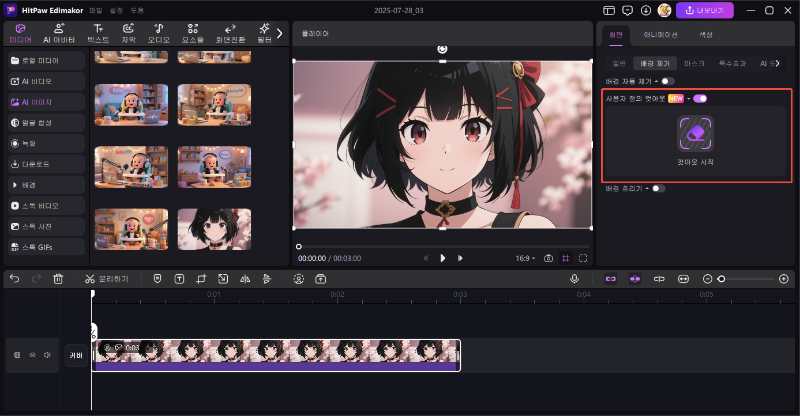Add text with the T toolbar icon
Viewport: 800px width, 416px height.
coord(179,279)
